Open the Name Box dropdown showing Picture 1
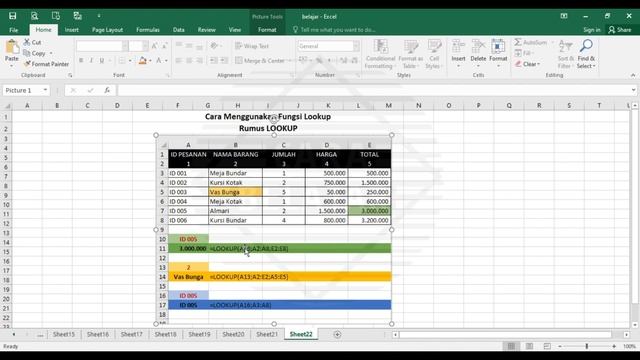Image resolution: width=640 pixels, height=360 pixels. click(x=45, y=90)
